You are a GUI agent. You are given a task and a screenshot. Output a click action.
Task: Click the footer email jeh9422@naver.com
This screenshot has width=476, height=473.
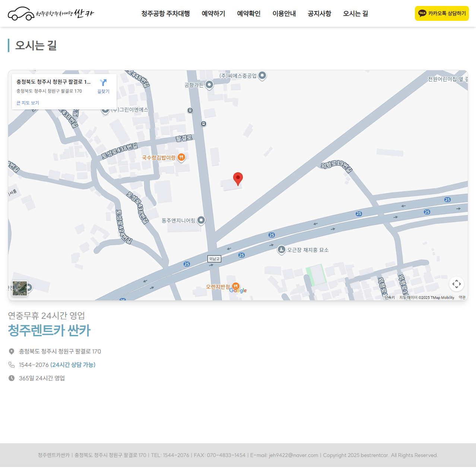click(x=293, y=455)
